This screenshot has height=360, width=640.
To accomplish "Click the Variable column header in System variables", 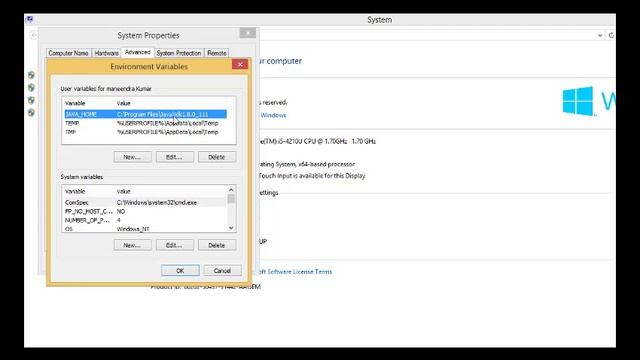I will (75, 191).
